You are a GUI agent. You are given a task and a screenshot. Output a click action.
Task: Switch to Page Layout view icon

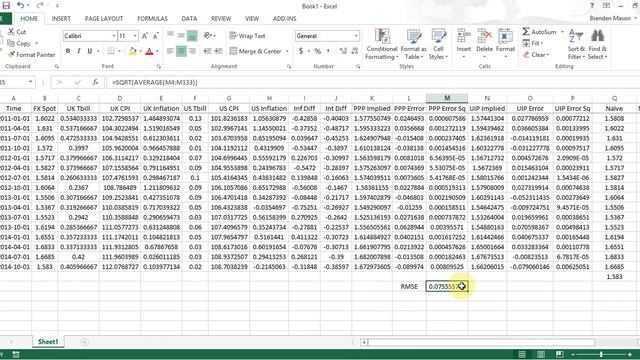click(x=540, y=354)
